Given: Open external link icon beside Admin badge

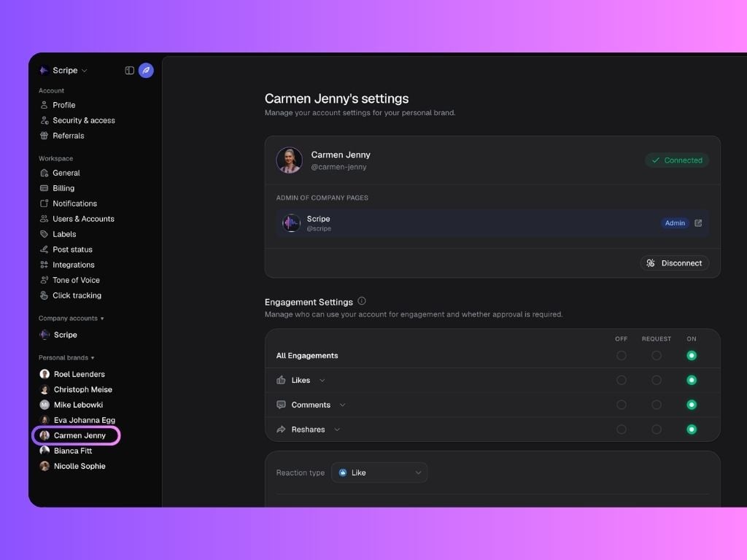Looking at the screenshot, I should 698,223.
